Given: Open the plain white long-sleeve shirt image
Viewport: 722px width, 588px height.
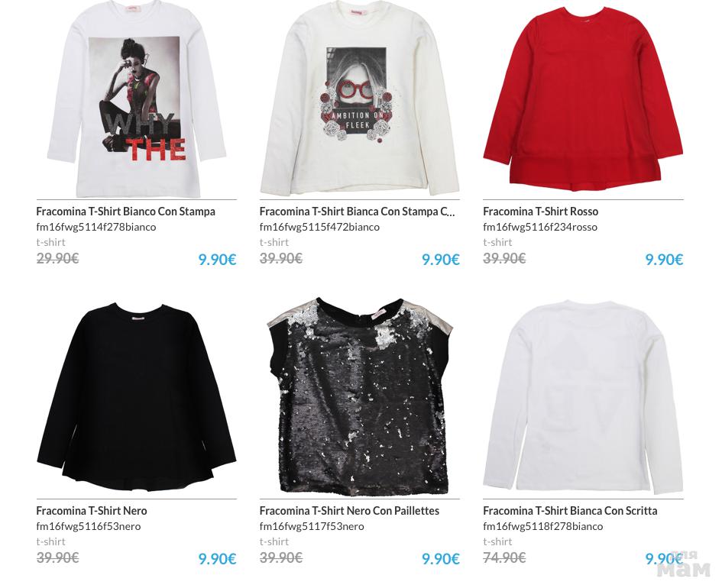Looking at the screenshot, I should pos(583,398).
